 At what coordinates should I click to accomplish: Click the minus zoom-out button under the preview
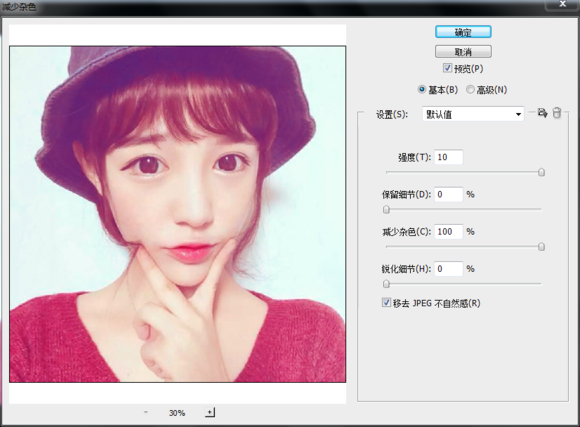click(146, 412)
